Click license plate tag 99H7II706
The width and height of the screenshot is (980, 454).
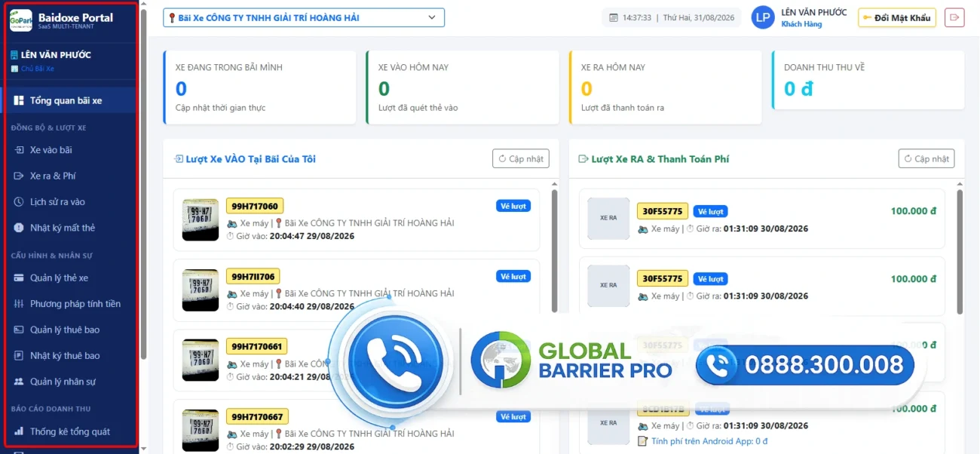tap(253, 277)
